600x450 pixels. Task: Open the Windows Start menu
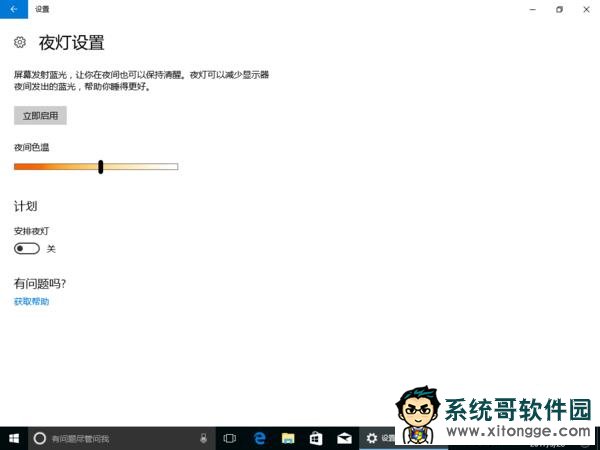pyautogui.click(x=14, y=439)
